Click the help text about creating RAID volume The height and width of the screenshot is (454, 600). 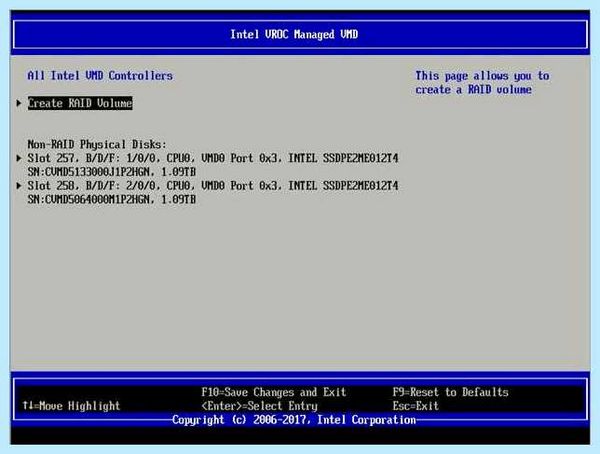click(483, 82)
